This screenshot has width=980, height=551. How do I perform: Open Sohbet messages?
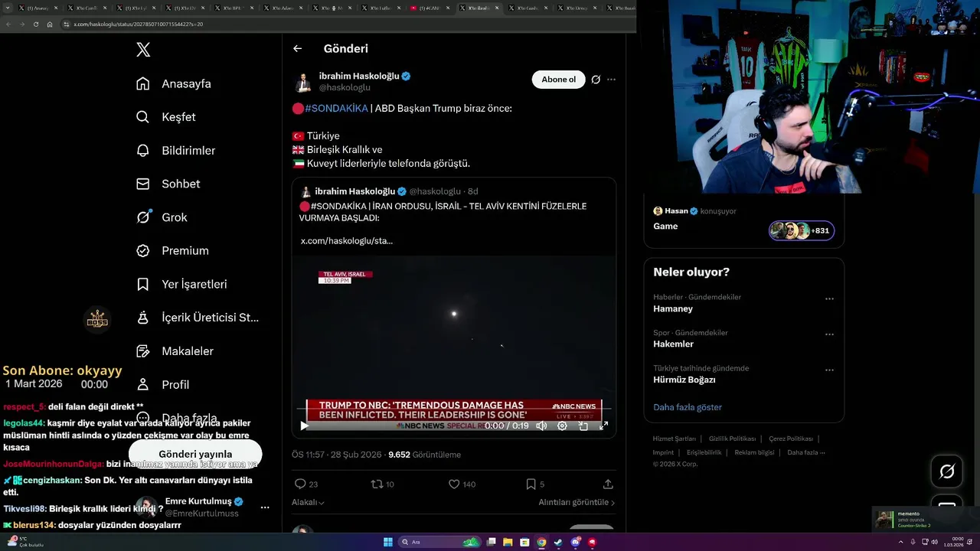tap(168, 184)
